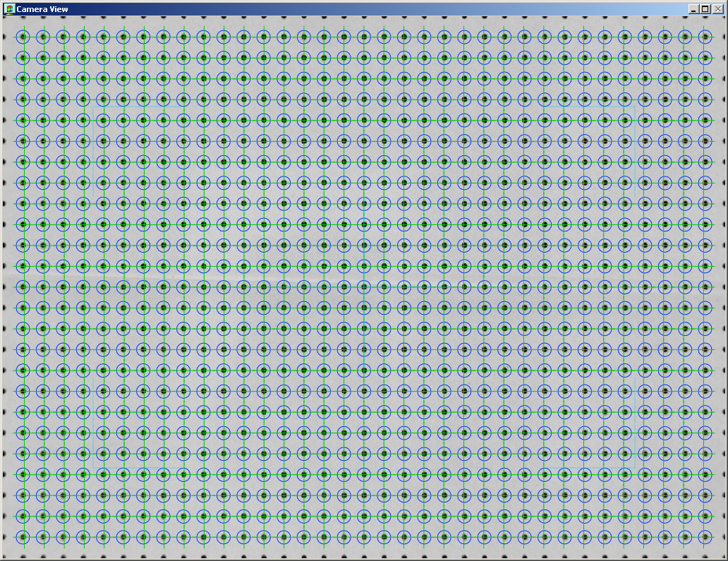Pick the circled dot in second row, second column
This screenshot has width=728, height=561.
[42, 58]
